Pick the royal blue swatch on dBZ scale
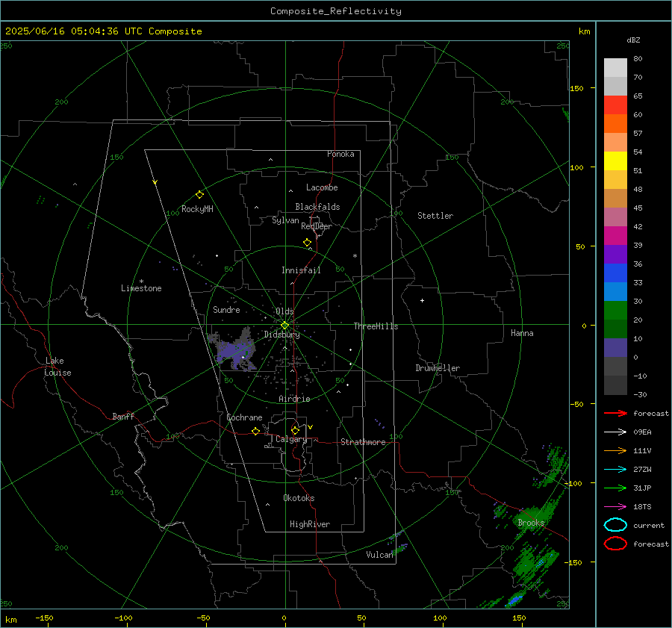This screenshot has height=628, width=672. click(615, 273)
